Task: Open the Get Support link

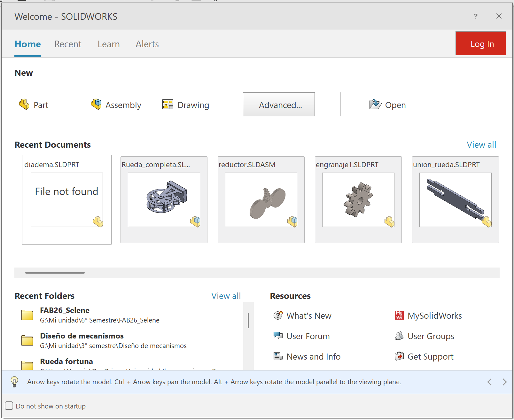Action: [x=431, y=357]
